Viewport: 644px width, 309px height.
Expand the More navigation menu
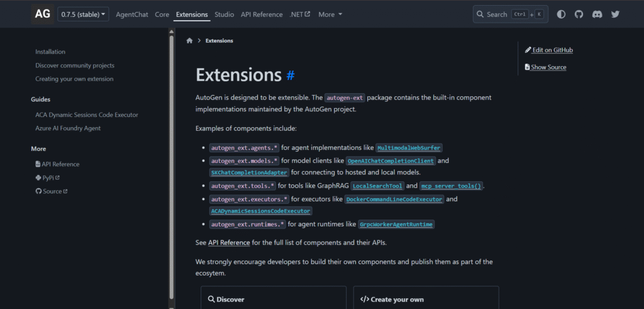coord(330,14)
